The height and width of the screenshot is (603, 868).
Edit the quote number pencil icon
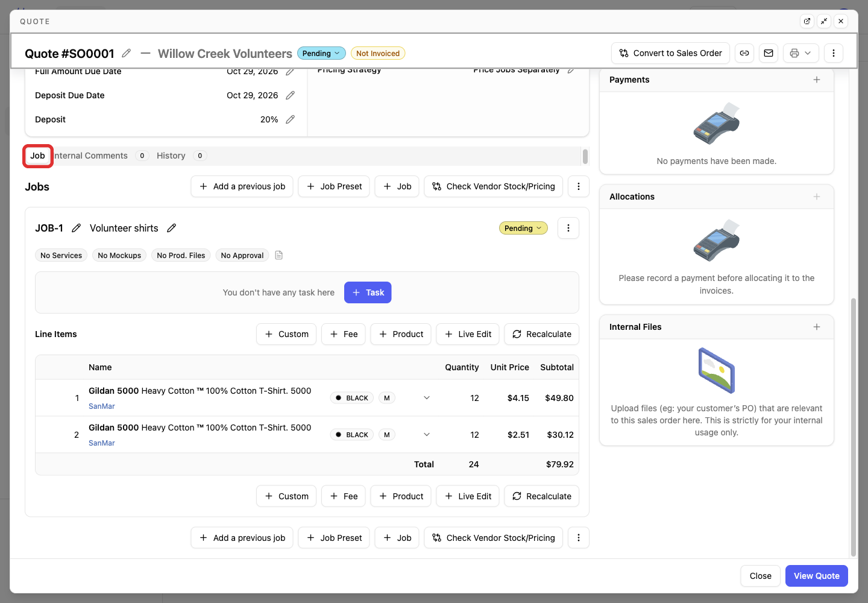tap(126, 53)
